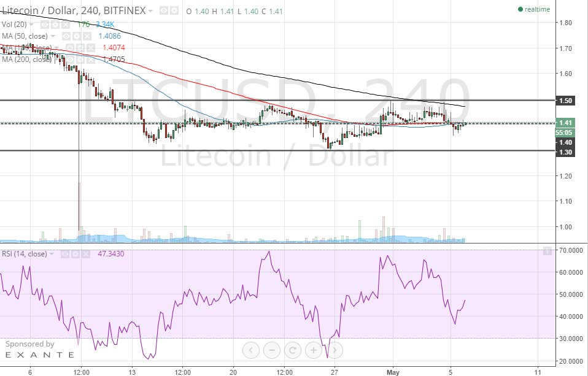Open MA (50, close) settings gear
Viewport: 588px width, 376px height.
(77, 36)
